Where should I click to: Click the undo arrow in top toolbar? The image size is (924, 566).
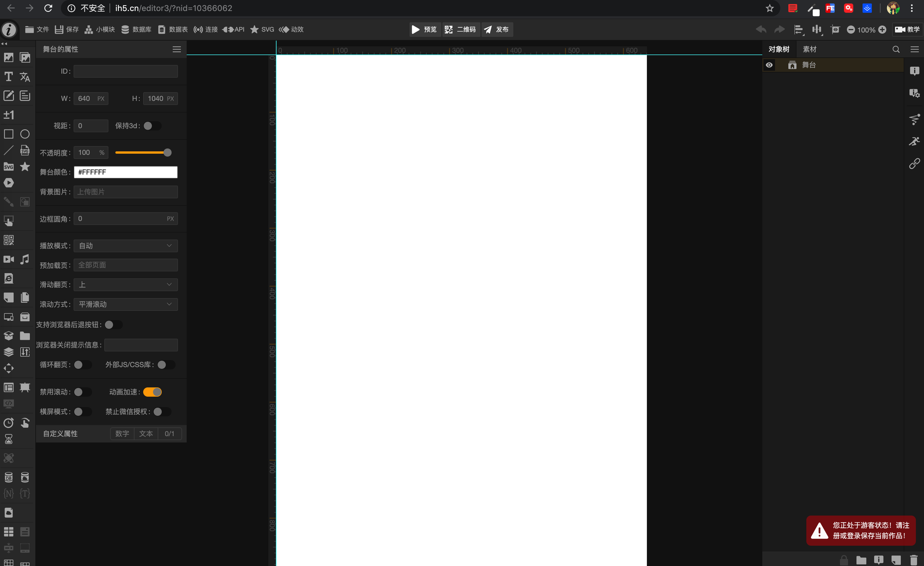pyautogui.click(x=761, y=29)
